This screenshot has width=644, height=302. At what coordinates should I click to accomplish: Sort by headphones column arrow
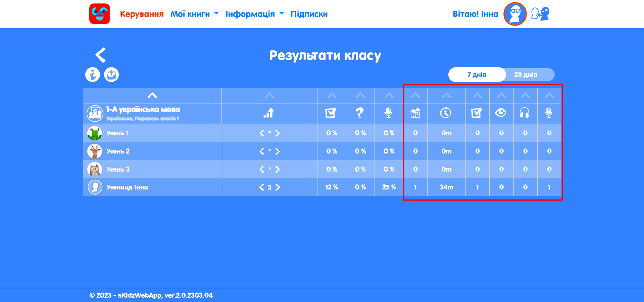tap(525, 95)
